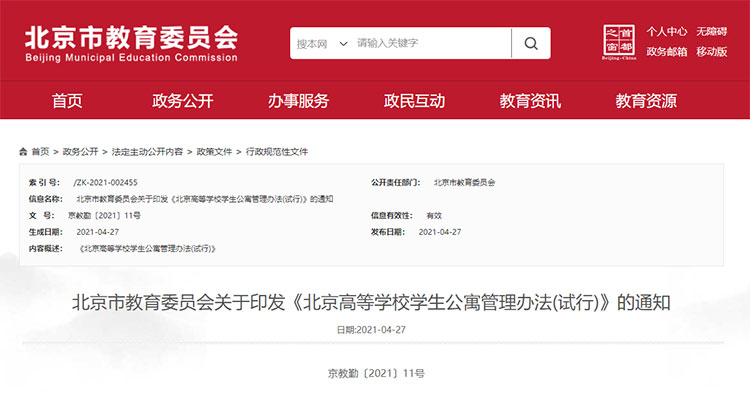Open the 教育资讯 navigation tab
This screenshot has height=394, width=750.
coord(530,101)
